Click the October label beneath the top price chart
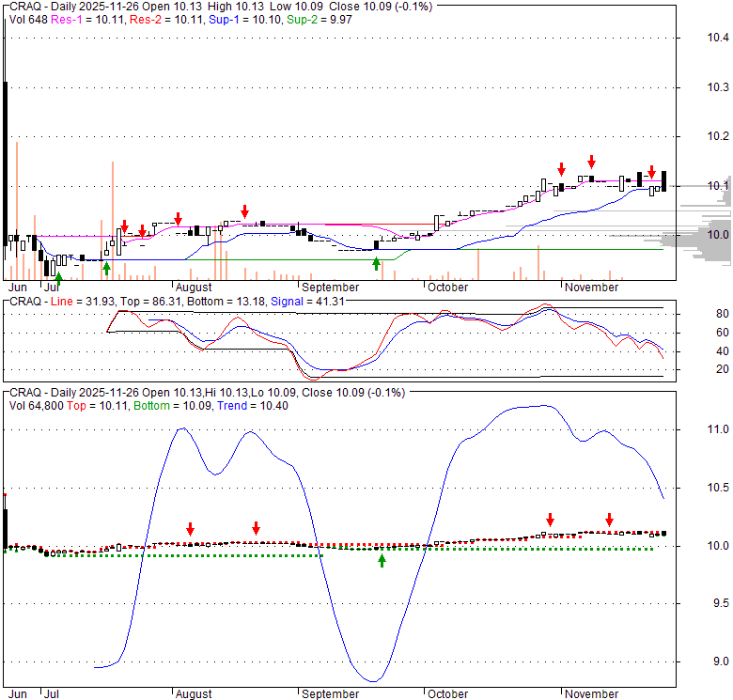Screen dimensions: 733x700 pos(446,287)
